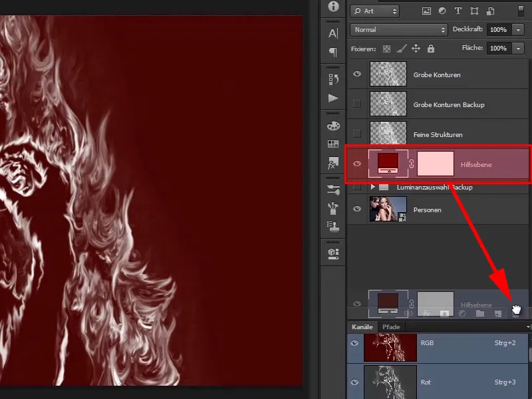Viewport: 532px width, 399px height.
Task: Click the create new layer icon
Action: coord(497,313)
